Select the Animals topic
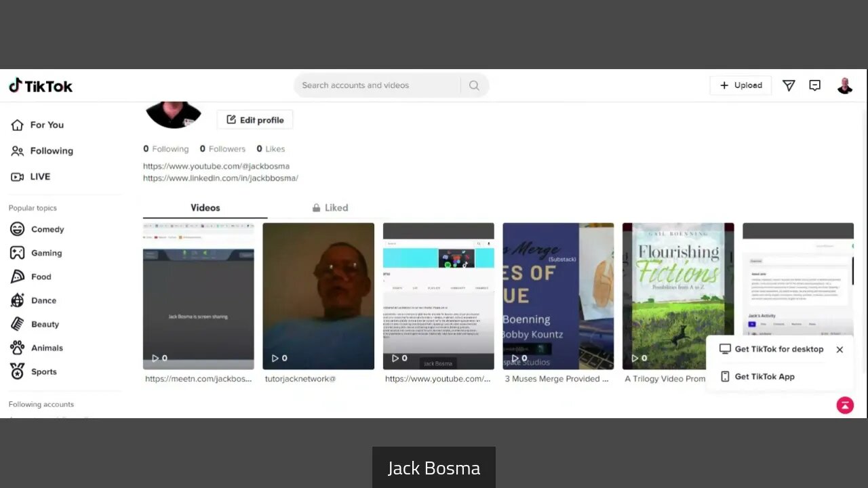 [37, 348]
